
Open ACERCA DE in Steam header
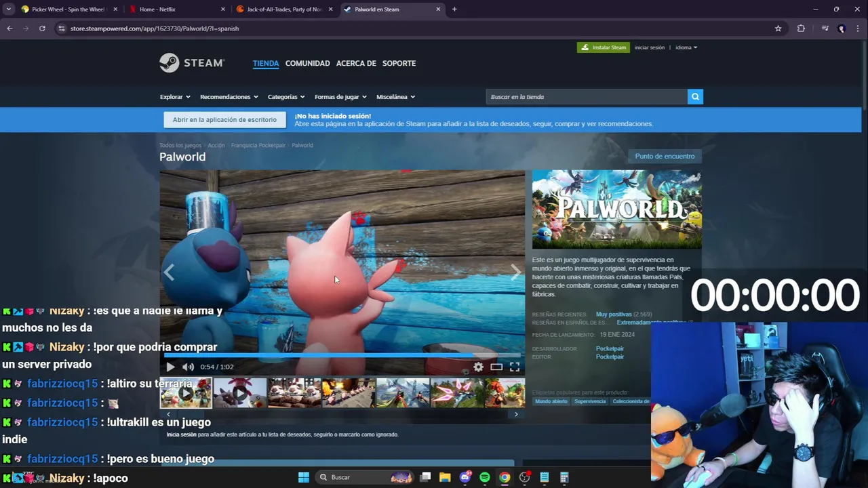pyautogui.click(x=356, y=63)
